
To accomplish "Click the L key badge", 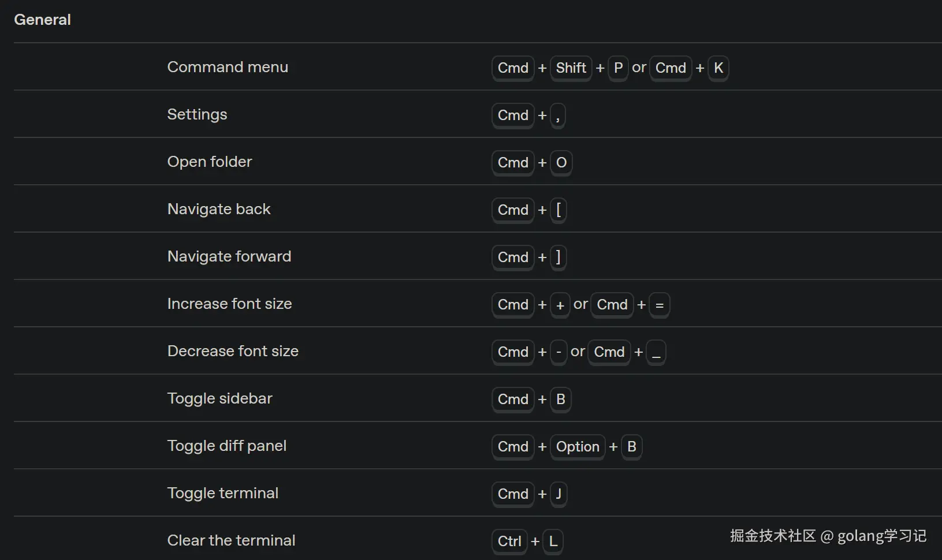I will click(x=553, y=542).
